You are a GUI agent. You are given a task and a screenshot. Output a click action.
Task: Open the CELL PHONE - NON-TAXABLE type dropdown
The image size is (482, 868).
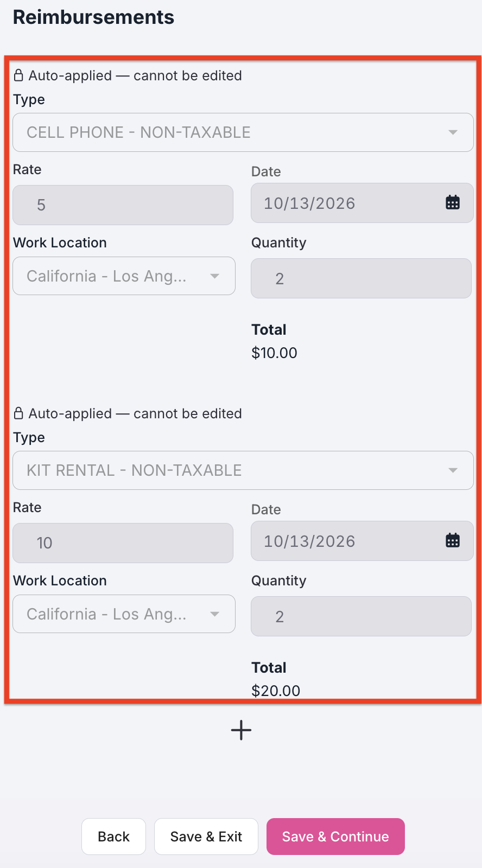pos(243,132)
